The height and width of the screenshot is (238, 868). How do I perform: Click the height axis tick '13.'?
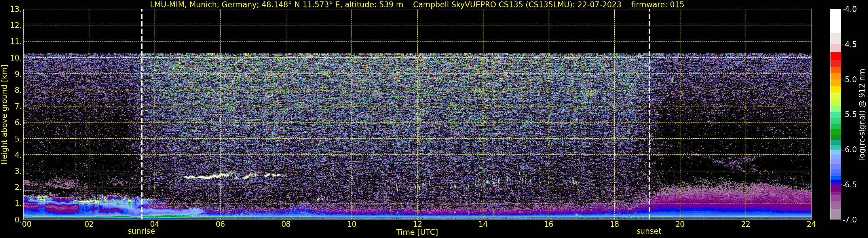[16, 9]
